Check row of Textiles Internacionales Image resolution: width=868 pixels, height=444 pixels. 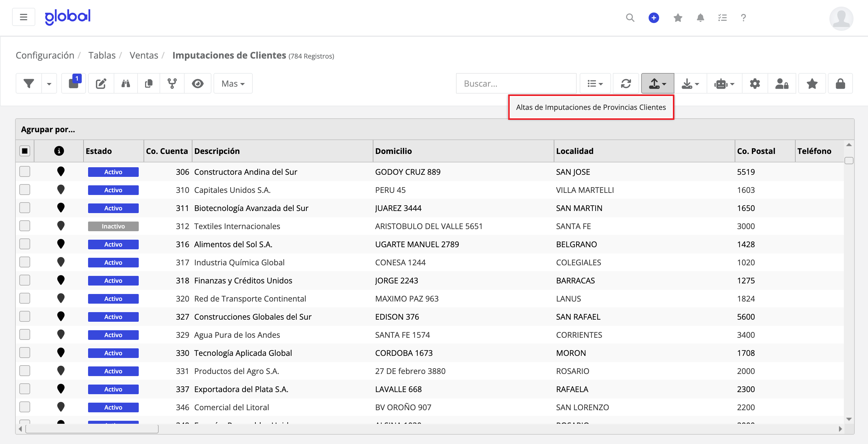(x=25, y=226)
